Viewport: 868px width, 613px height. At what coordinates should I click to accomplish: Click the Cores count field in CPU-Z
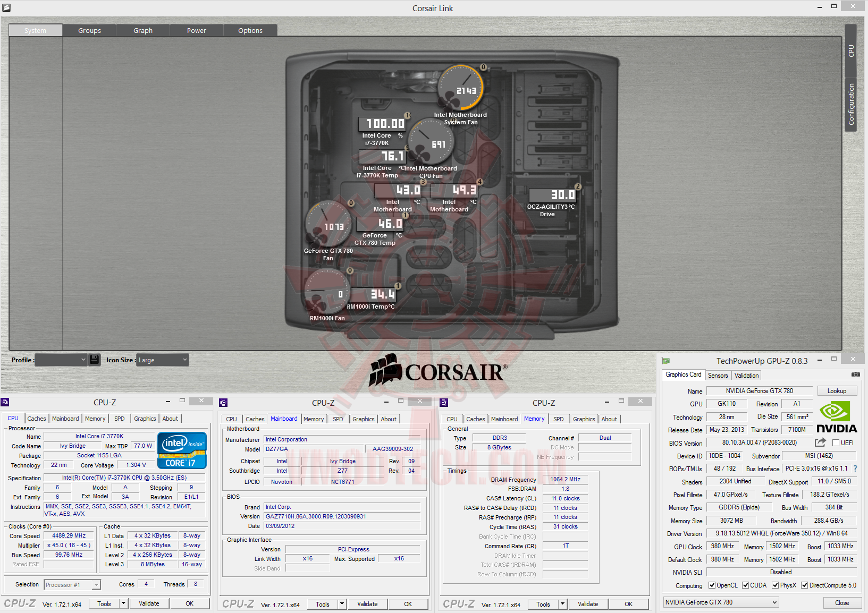pos(146,584)
